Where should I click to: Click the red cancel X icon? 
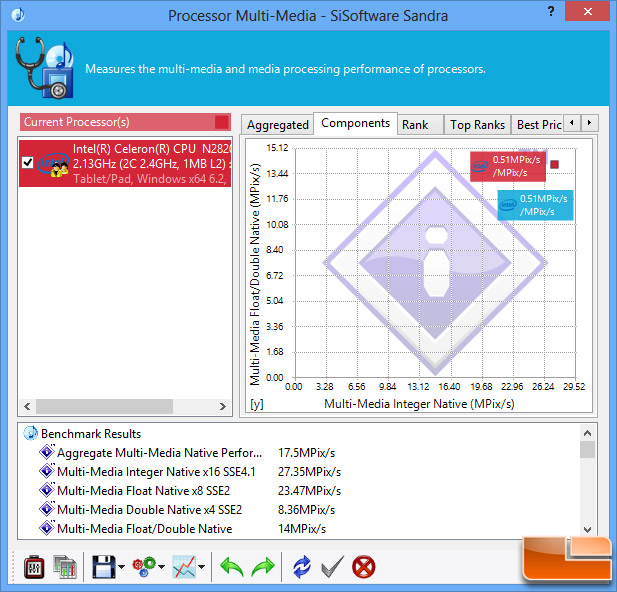click(363, 567)
